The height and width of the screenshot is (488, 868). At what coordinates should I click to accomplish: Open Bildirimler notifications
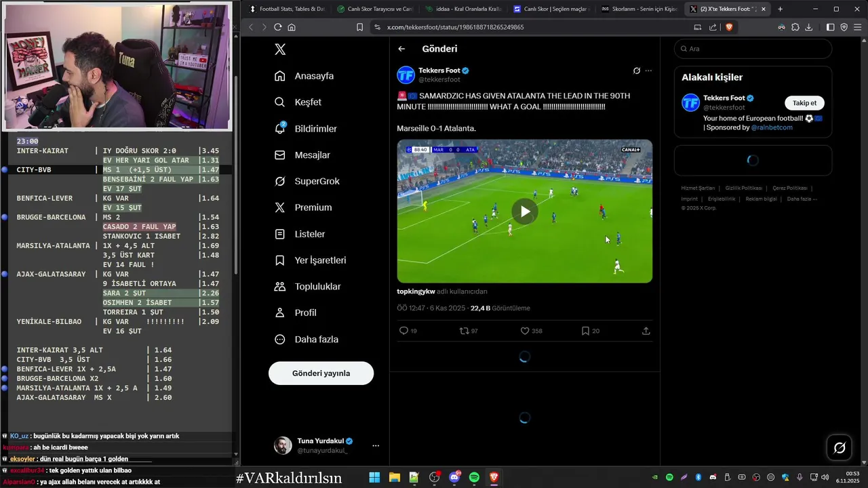pyautogui.click(x=306, y=129)
